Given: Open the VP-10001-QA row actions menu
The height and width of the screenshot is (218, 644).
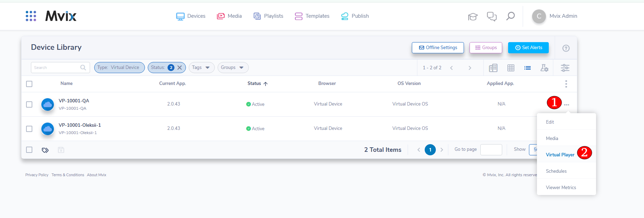Looking at the screenshot, I should [566, 105].
